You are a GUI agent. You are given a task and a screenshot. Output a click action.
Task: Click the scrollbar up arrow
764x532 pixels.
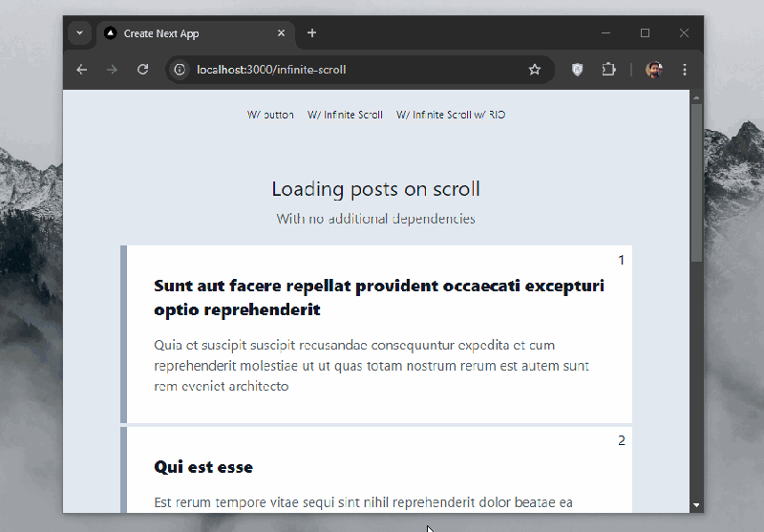pyautogui.click(x=696, y=97)
